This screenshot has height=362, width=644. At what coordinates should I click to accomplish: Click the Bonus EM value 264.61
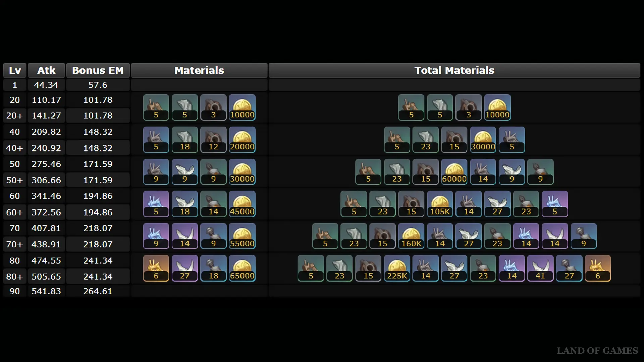(x=98, y=291)
